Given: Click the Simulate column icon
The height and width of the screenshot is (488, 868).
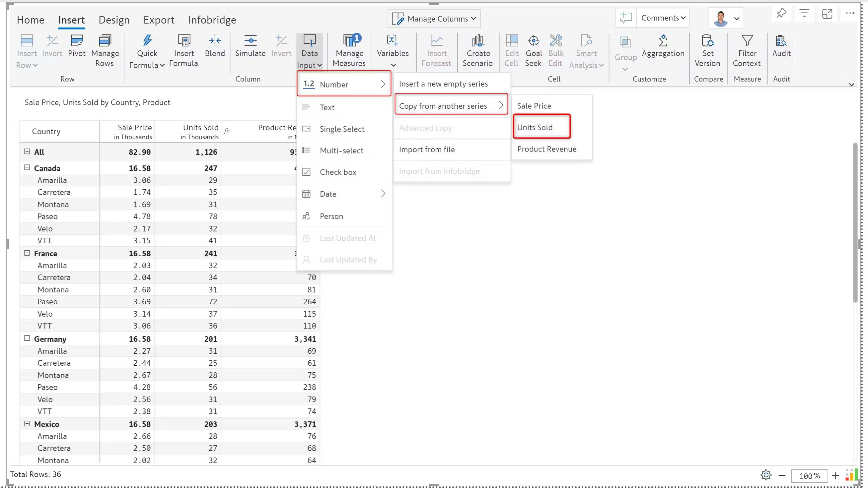Looking at the screenshot, I should coord(250,41).
